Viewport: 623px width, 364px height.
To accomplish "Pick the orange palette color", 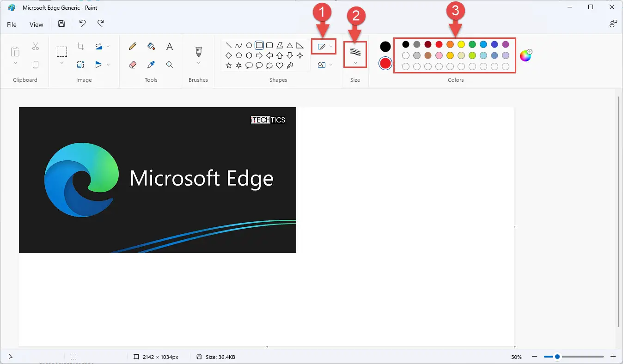I will point(450,44).
